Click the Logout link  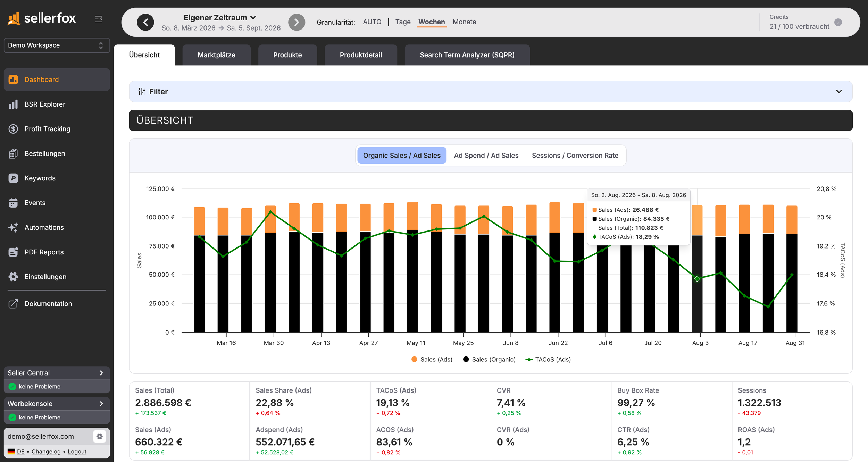77,451
